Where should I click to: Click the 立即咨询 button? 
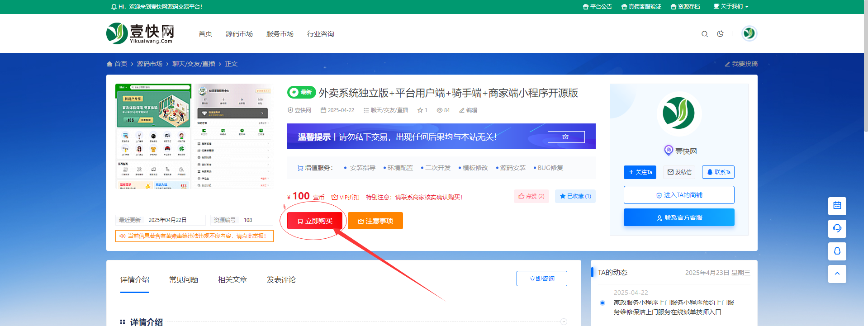click(542, 279)
